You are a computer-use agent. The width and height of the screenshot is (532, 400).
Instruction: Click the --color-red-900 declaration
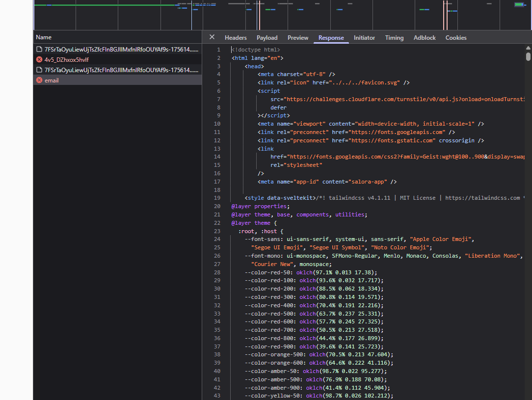pyautogui.click(x=314, y=347)
